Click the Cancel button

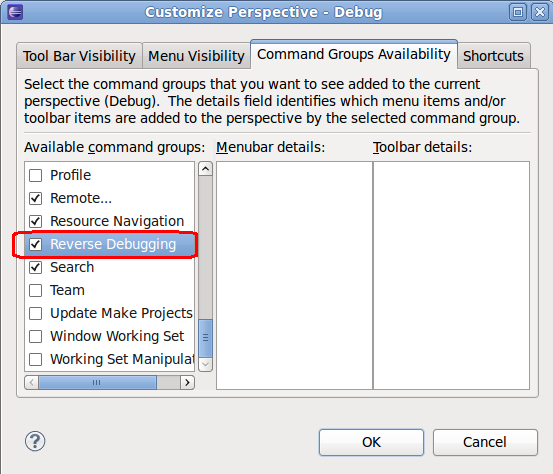coord(485,442)
